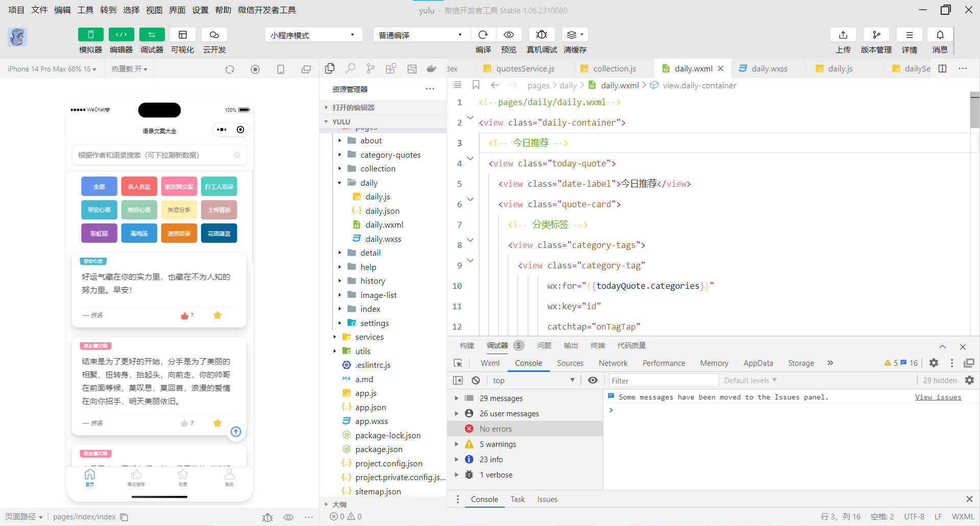Screen dimensions: 980x526
Task: Toggle the editor panel button
Action: pos(121,35)
